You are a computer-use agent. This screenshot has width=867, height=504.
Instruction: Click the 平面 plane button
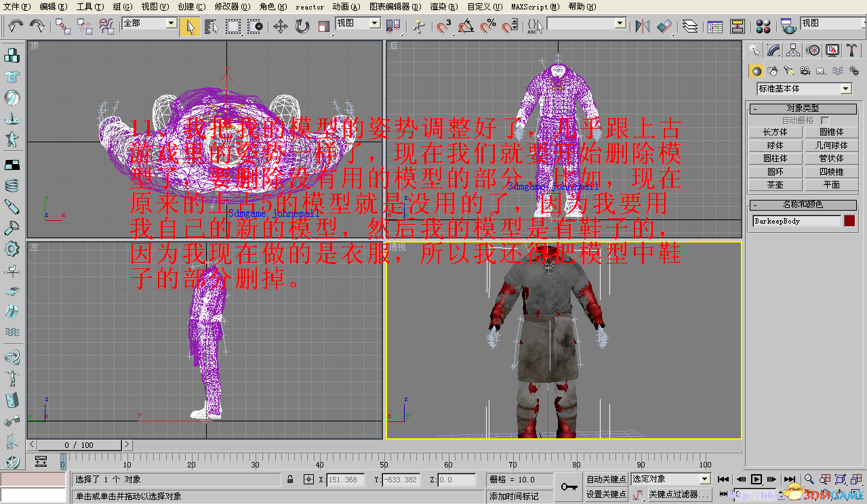[831, 185]
